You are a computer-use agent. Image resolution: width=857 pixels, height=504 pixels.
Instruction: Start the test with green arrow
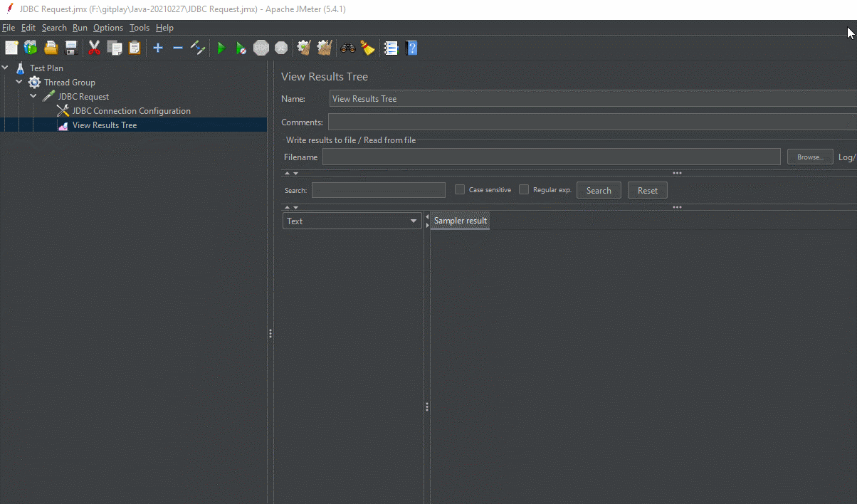221,48
